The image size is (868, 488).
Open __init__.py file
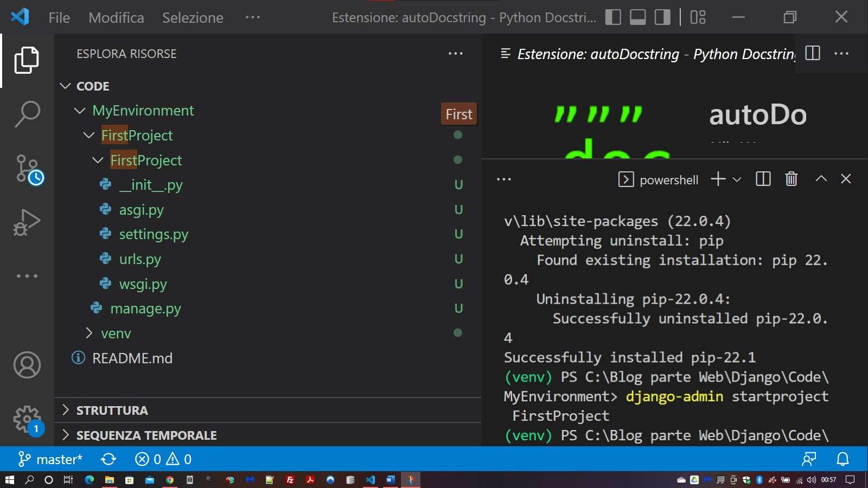[x=151, y=185]
